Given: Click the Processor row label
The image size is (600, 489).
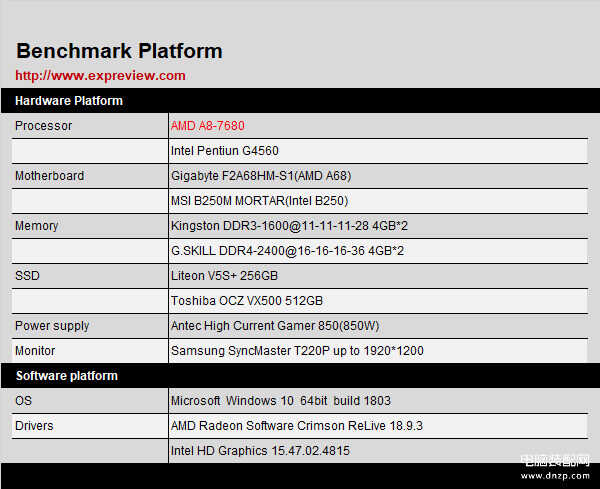Looking at the screenshot, I should (43, 126).
